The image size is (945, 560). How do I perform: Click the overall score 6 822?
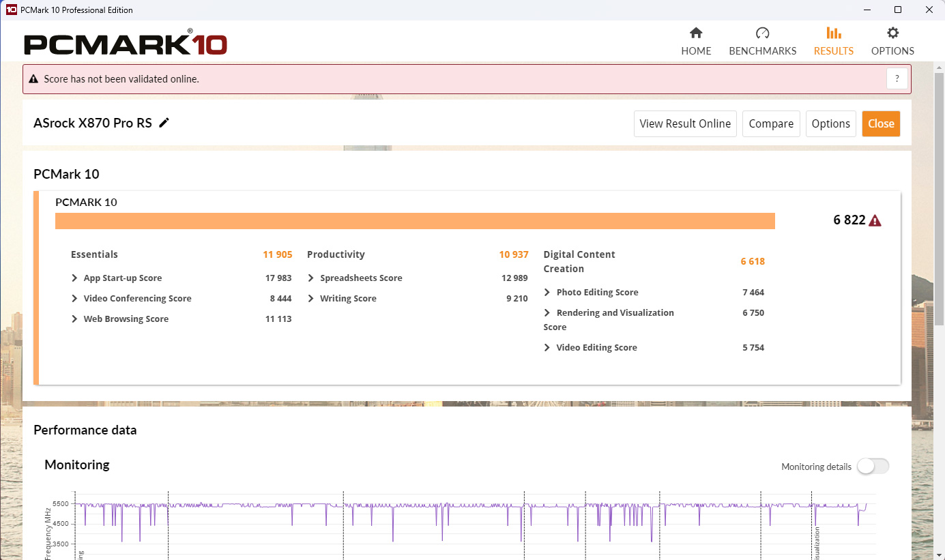pyautogui.click(x=849, y=220)
